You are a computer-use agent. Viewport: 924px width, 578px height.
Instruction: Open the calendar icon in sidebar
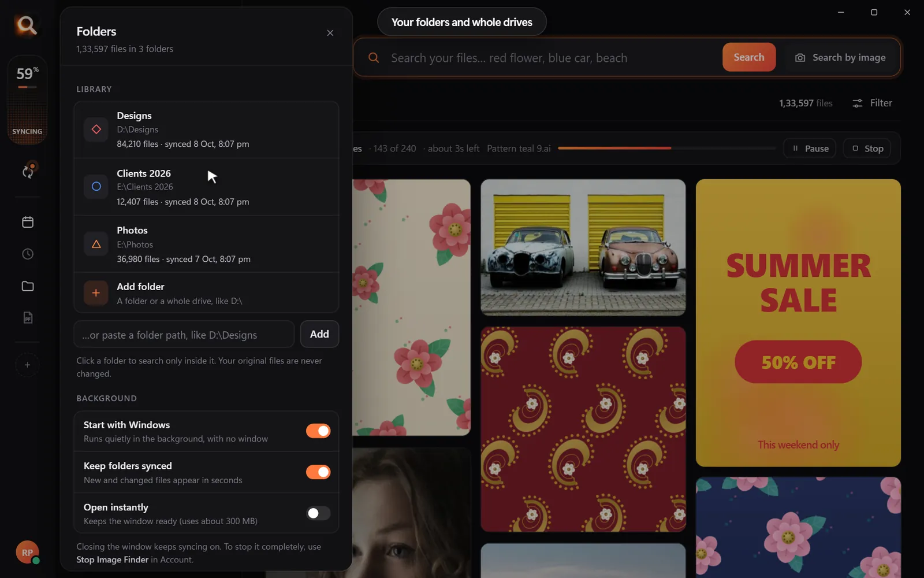click(x=28, y=222)
